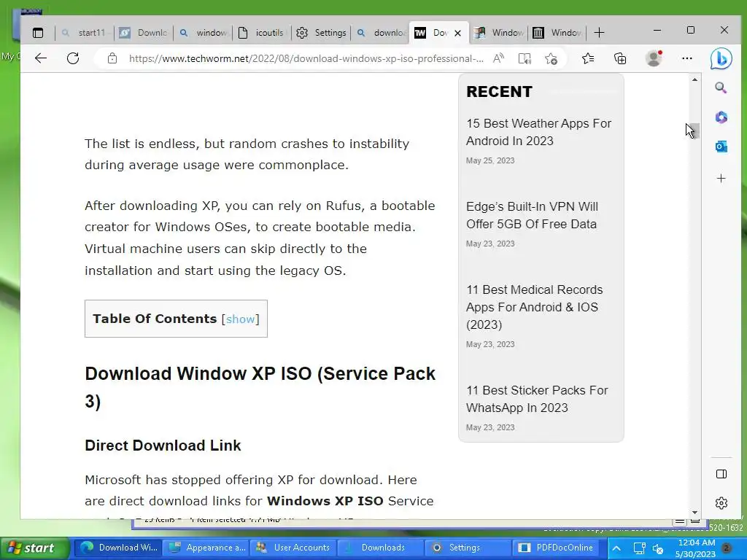This screenshot has width=747, height=560.
Task: Switch to the downloa search tab
Action: pyautogui.click(x=380, y=33)
